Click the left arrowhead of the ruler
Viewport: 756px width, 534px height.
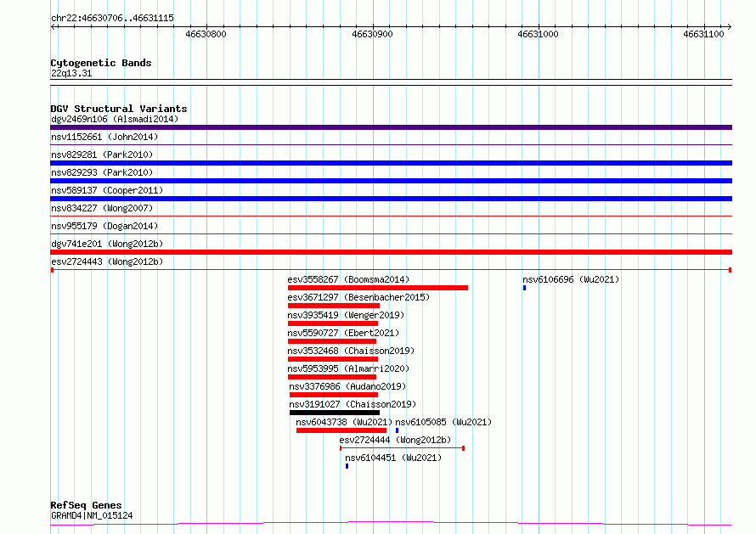pos(53,27)
